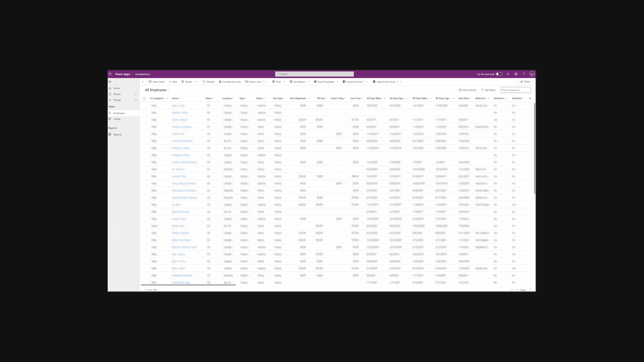
Task: Toggle the Try the new look switch
Action: pos(499,74)
